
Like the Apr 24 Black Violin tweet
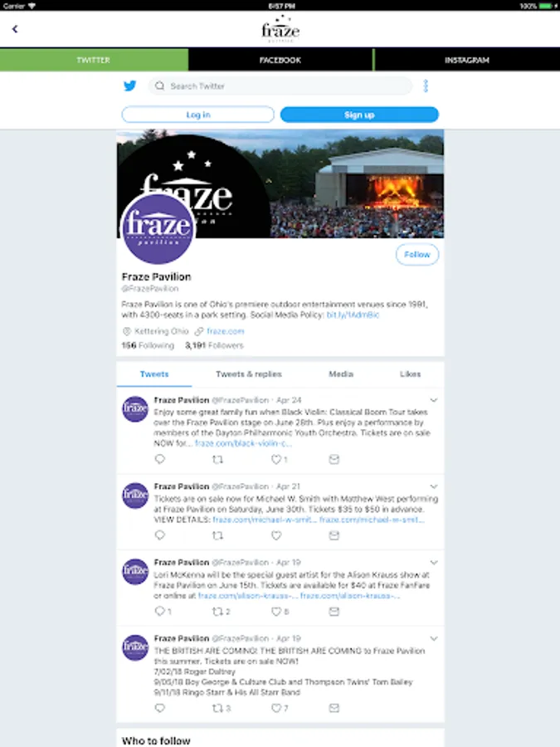pos(276,459)
